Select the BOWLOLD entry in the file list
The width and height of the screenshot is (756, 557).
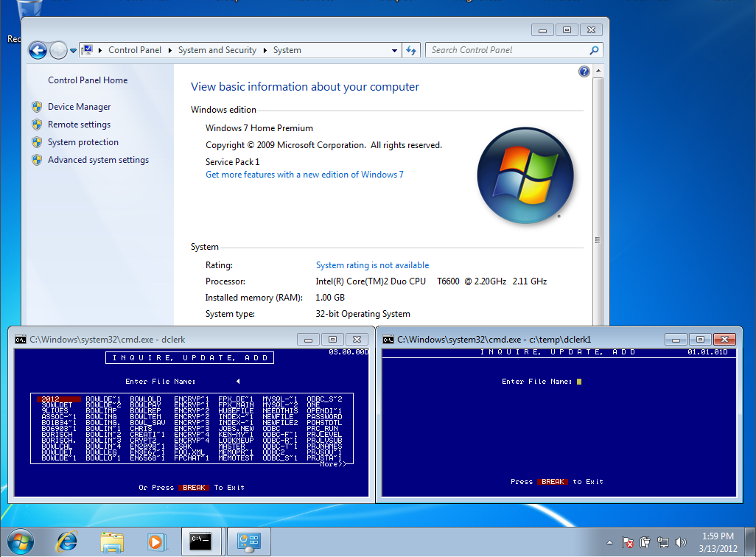[x=146, y=399]
